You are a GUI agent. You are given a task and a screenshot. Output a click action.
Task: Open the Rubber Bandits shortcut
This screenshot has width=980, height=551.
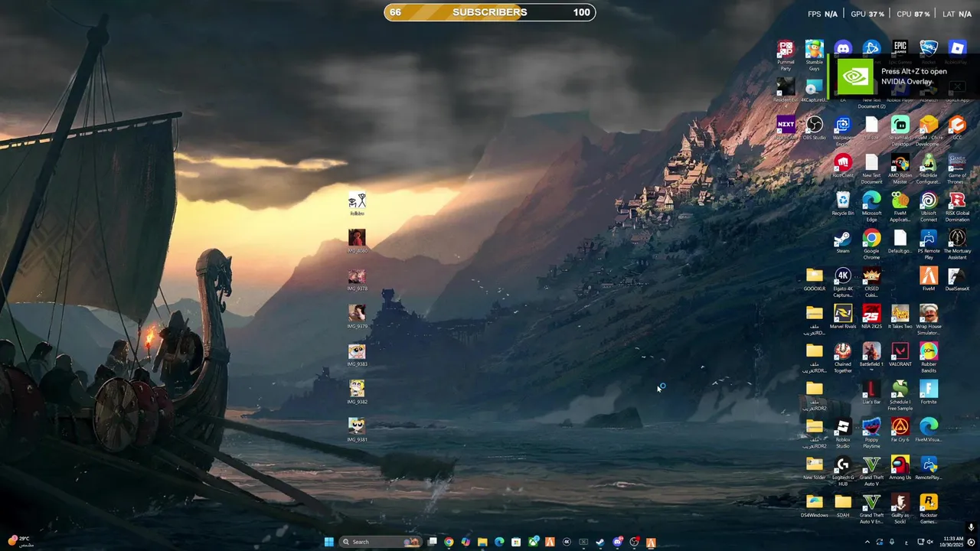pyautogui.click(x=928, y=357)
